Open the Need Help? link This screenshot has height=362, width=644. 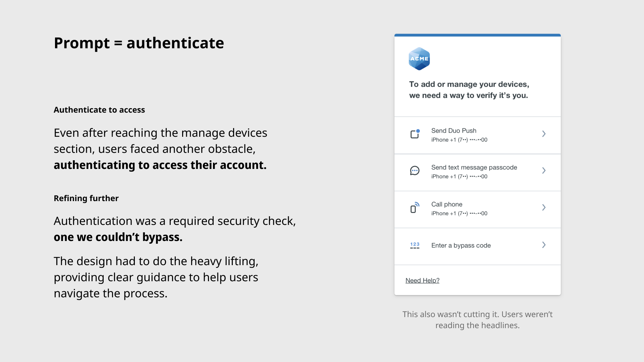(422, 281)
